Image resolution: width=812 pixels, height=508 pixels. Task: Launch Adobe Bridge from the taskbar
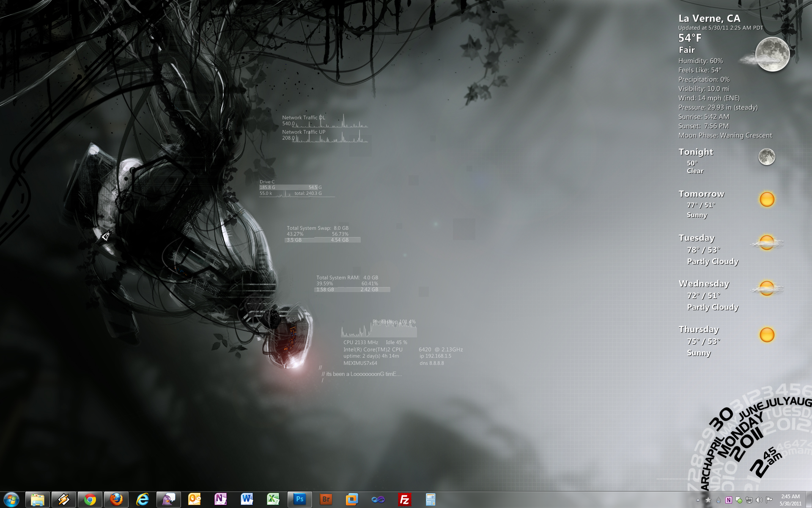coord(326,500)
